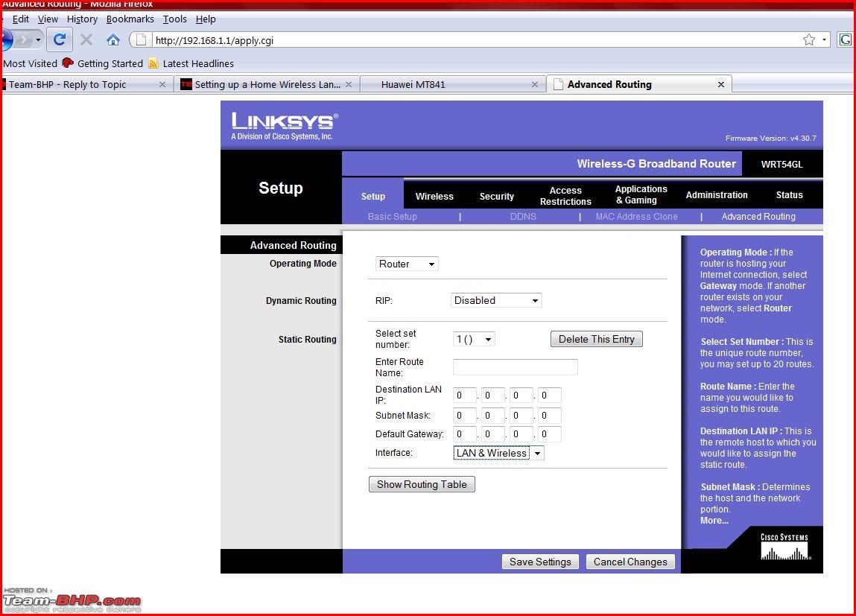The height and width of the screenshot is (616, 856).
Task: Open the address bar history dropdown arrow
Action: (x=824, y=39)
